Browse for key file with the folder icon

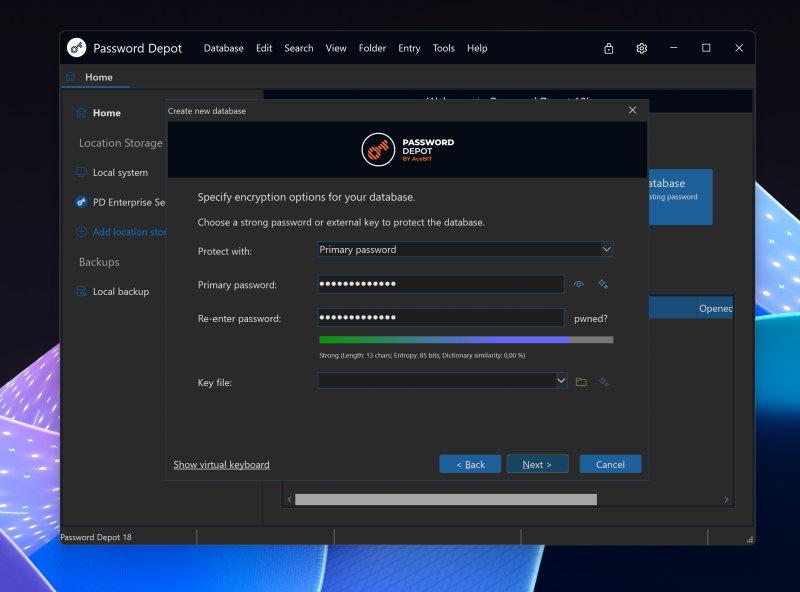pyautogui.click(x=581, y=382)
